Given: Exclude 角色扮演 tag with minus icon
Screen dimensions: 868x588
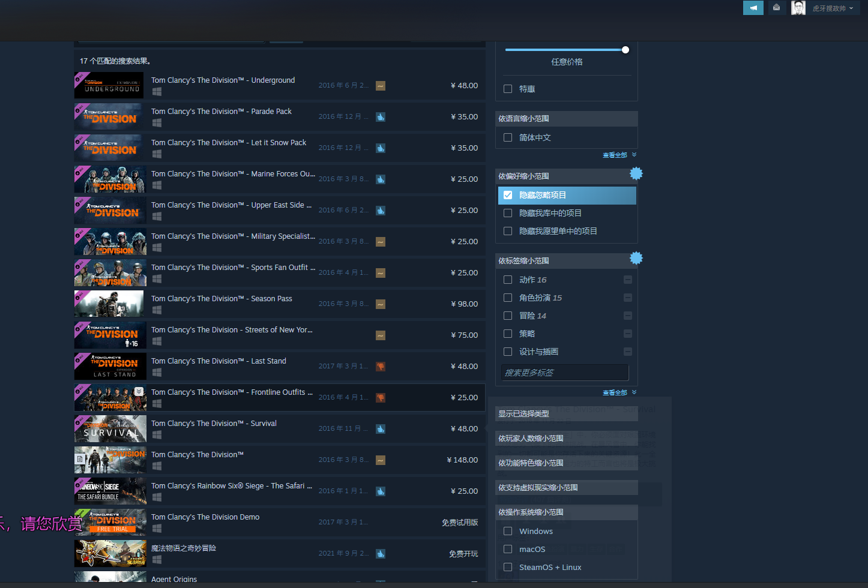Looking at the screenshot, I should [x=628, y=298].
